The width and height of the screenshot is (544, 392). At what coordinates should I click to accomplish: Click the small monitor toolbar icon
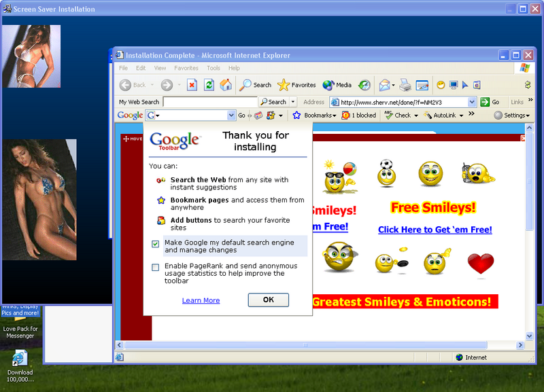click(454, 85)
